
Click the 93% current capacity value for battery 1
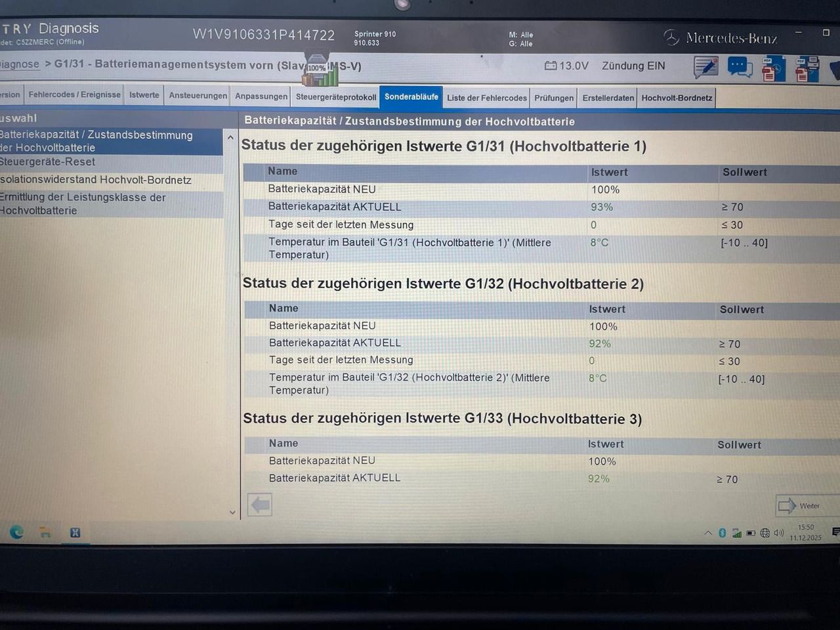tap(602, 207)
